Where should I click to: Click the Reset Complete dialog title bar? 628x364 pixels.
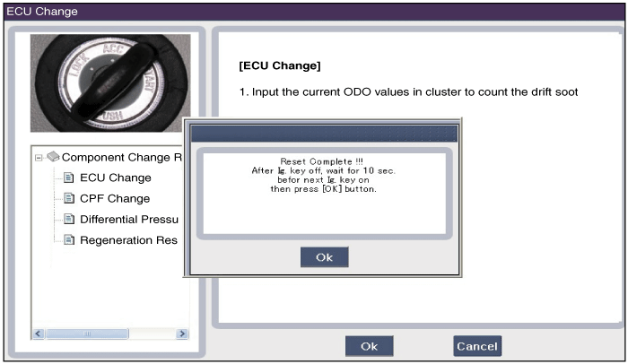[x=325, y=134]
